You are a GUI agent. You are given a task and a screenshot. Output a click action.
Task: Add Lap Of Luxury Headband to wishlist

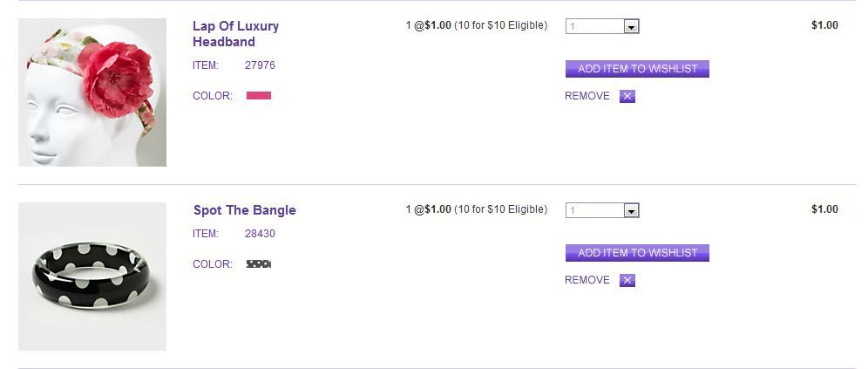coord(637,69)
